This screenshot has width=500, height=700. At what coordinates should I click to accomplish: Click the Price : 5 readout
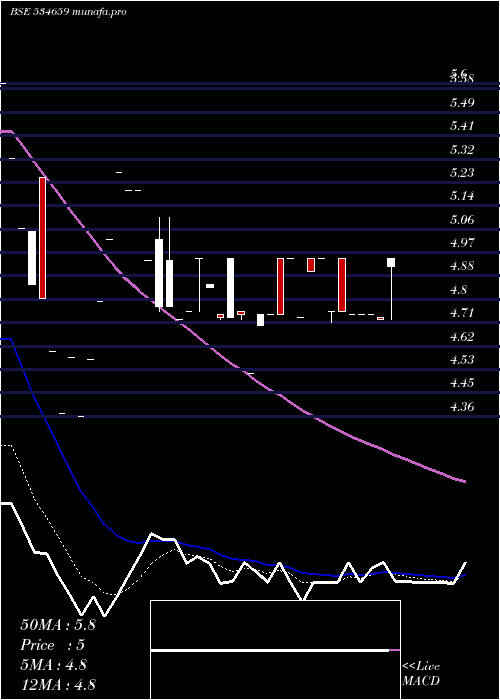(x=52, y=645)
